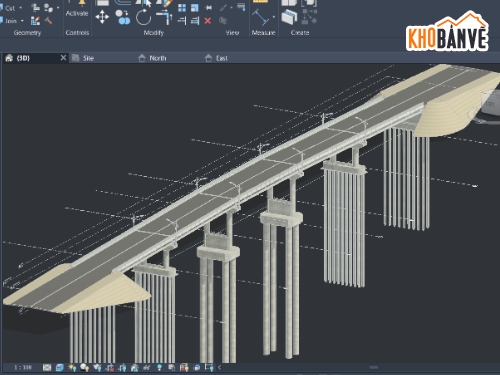The width and height of the screenshot is (500, 375).
Task: Open Visual Style in view control bar
Action: click(x=60, y=367)
